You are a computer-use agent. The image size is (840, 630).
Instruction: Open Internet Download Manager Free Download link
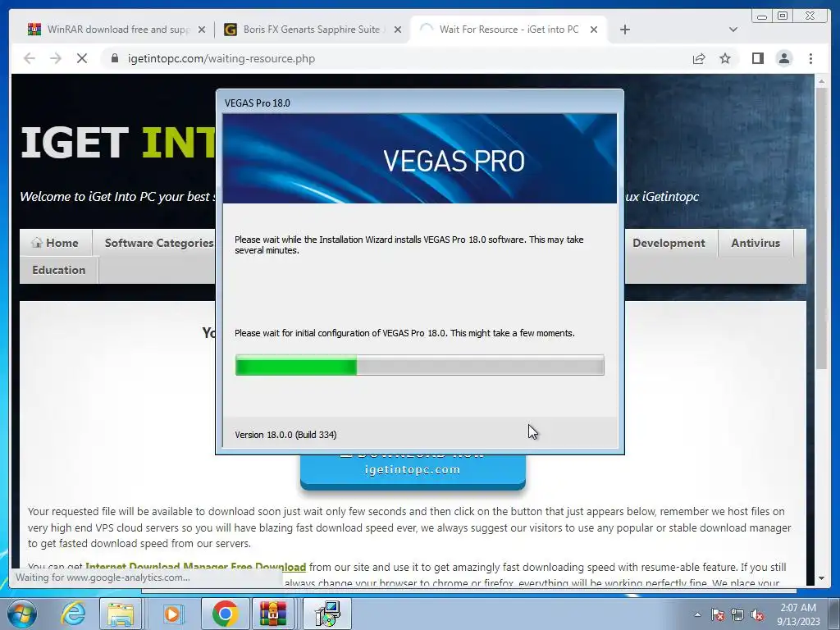pos(195,567)
